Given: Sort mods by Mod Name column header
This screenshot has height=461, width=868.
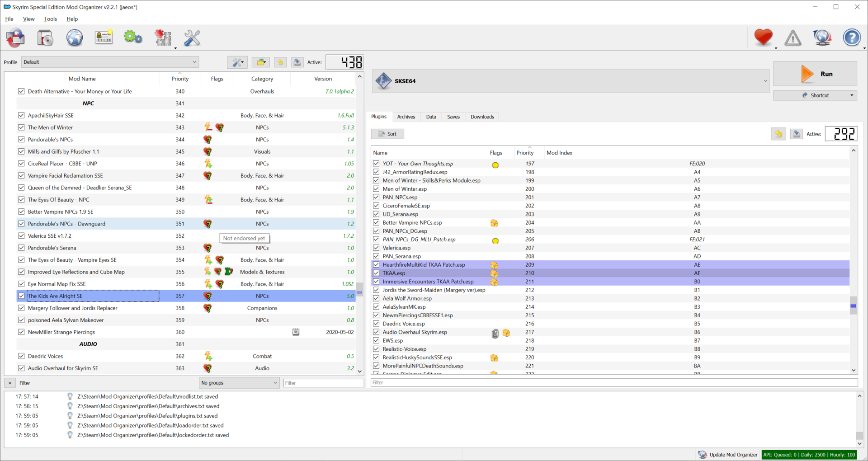Looking at the screenshot, I should pos(82,79).
